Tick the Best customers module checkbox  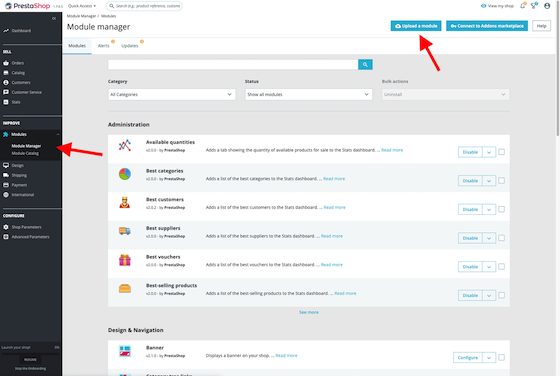click(x=501, y=209)
